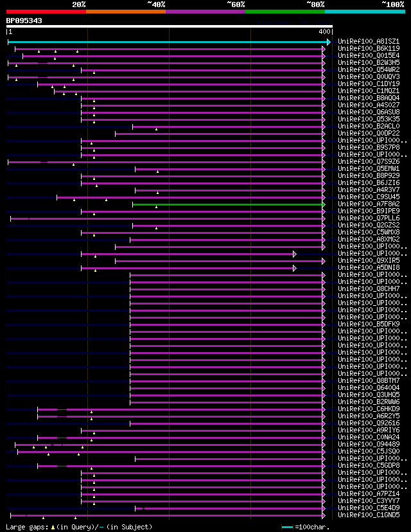411x532 pixels.
Task: Open hit UniRef100_B6K119
Action: 369,49
